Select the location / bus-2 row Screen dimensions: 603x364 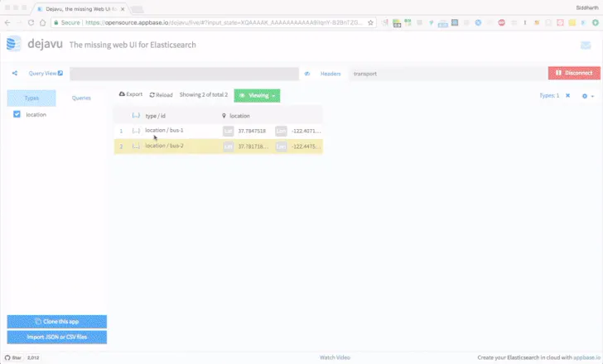tap(164, 146)
